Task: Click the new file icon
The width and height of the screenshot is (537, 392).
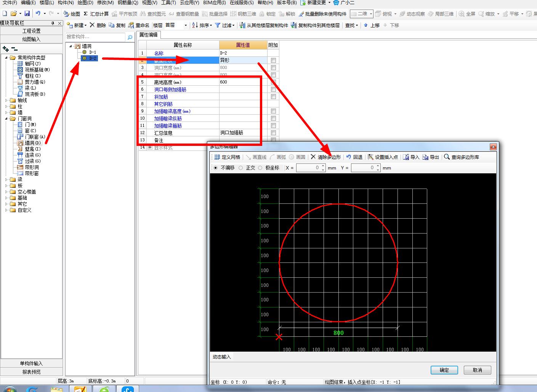Action: coord(5,14)
